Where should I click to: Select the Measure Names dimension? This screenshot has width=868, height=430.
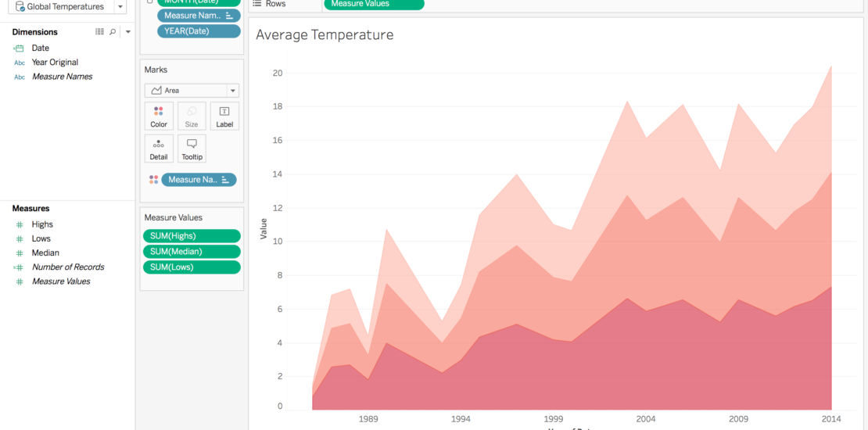click(x=62, y=77)
